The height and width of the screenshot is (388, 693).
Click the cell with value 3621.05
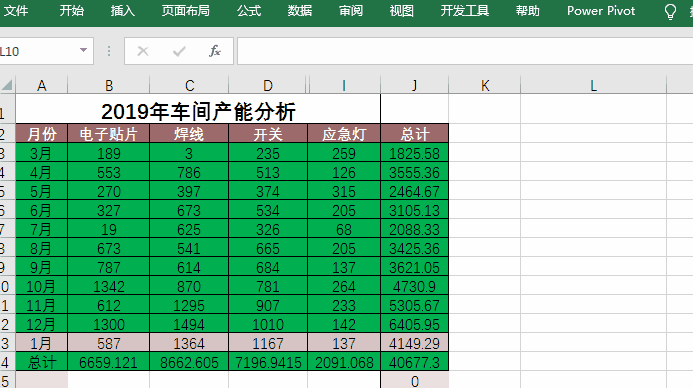(415, 267)
